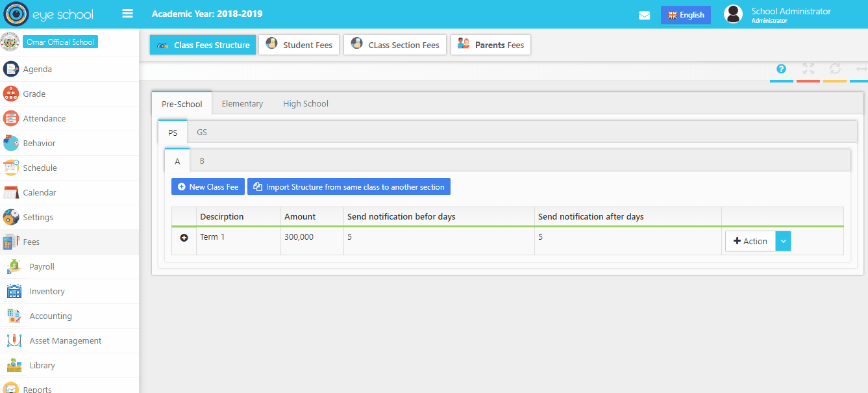Click the 300,000 amount cell
Screen dimensions: 868x393
click(x=312, y=240)
